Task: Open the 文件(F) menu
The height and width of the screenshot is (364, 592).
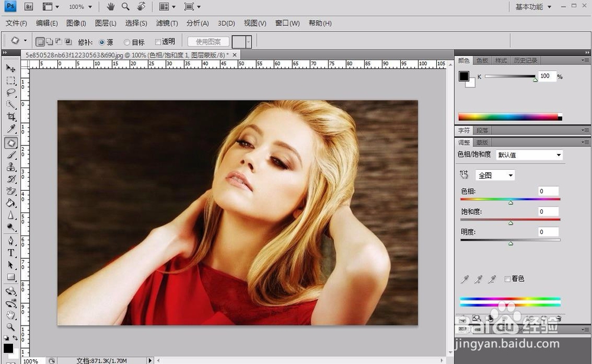Action: coord(16,24)
